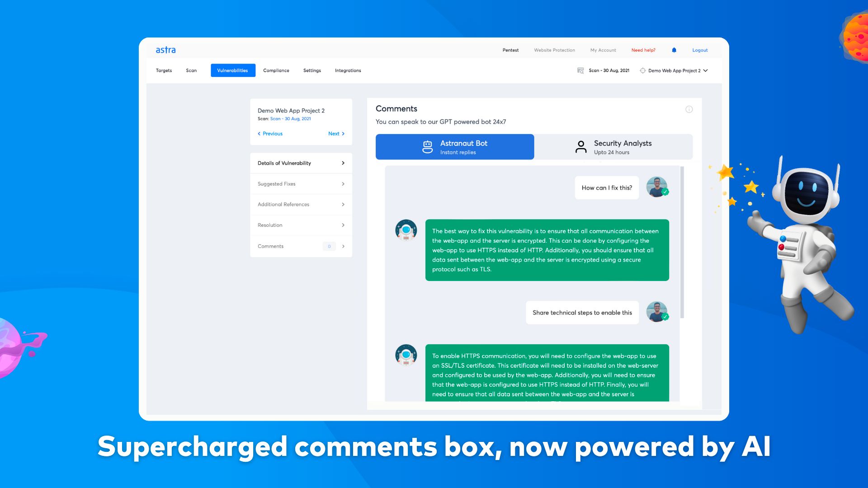This screenshot has height=488, width=868.
Task: Open the Integrations tab
Action: click(x=348, y=70)
